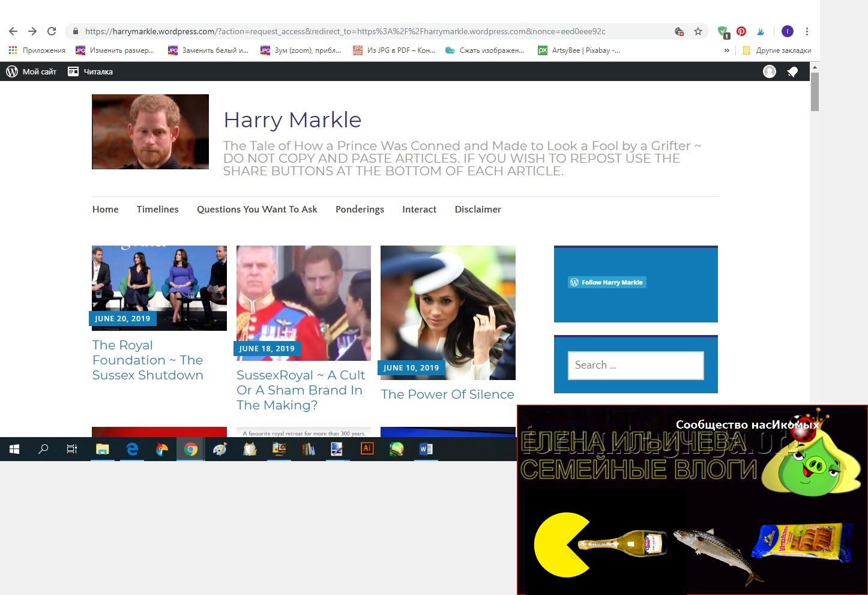Image resolution: width=868 pixels, height=595 pixels.
Task: Open the Приложения apps shortcut
Action: click(x=37, y=50)
